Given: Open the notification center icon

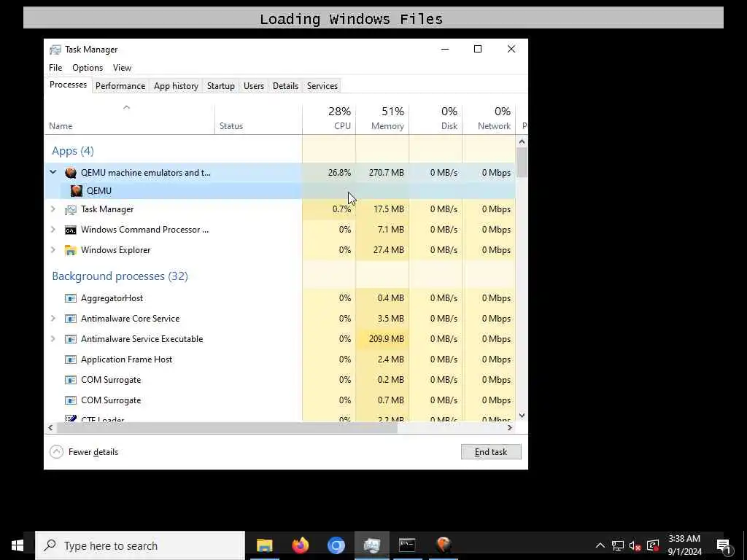Looking at the screenshot, I should [x=724, y=546].
